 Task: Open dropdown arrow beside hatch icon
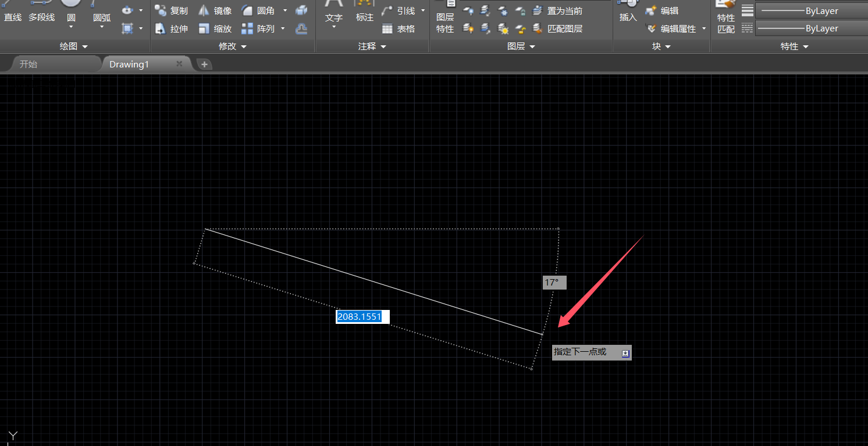click(x=141, y=28)
